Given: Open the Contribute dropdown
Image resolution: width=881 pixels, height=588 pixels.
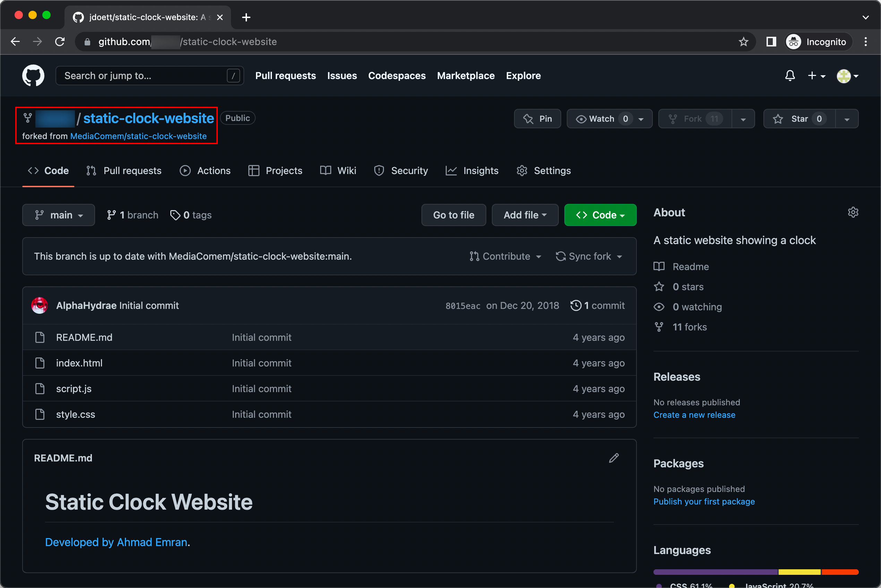Looking at the screenshot, I should click(505, 256).
